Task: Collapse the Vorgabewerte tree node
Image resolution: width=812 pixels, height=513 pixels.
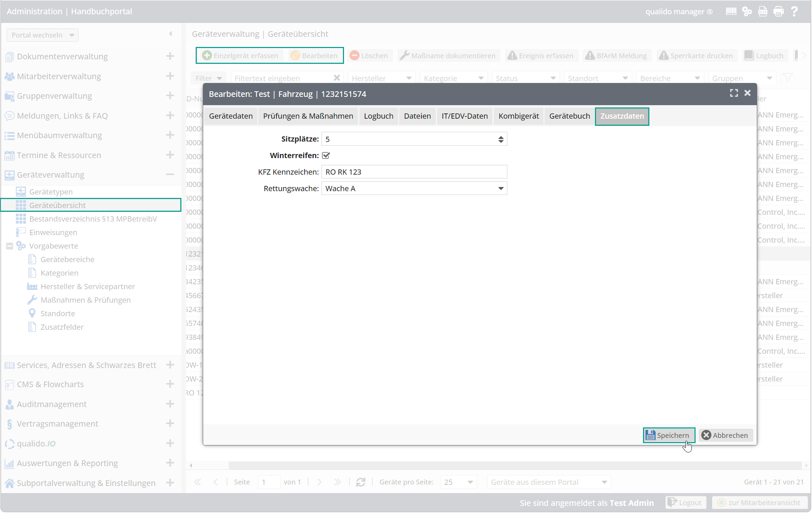Action: click(10, 246)
